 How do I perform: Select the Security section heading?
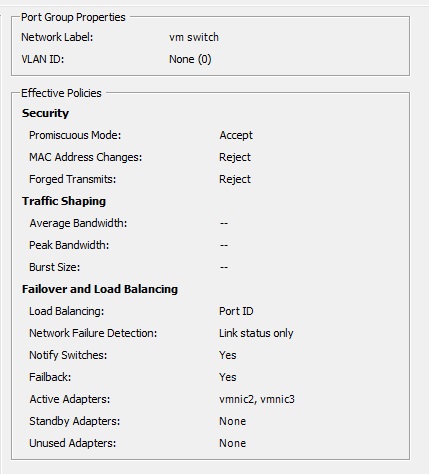(45, 113)
